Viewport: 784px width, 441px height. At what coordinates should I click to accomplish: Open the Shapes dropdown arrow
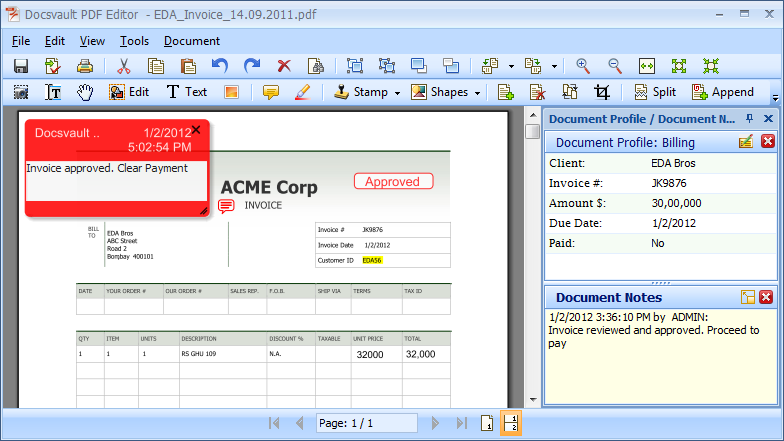tap(477, 93)
